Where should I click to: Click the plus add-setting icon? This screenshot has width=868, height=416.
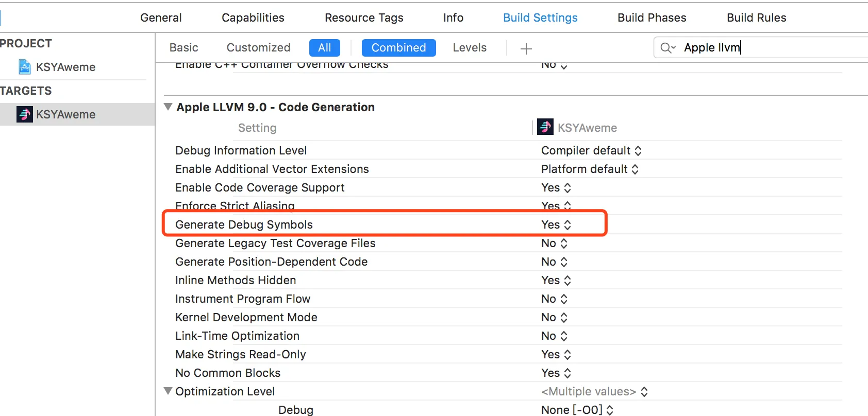(x=526, y=48)
